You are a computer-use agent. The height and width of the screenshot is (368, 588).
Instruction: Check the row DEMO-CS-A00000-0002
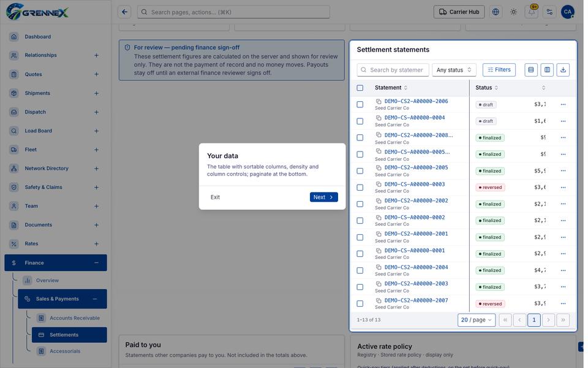pos(360,220)
